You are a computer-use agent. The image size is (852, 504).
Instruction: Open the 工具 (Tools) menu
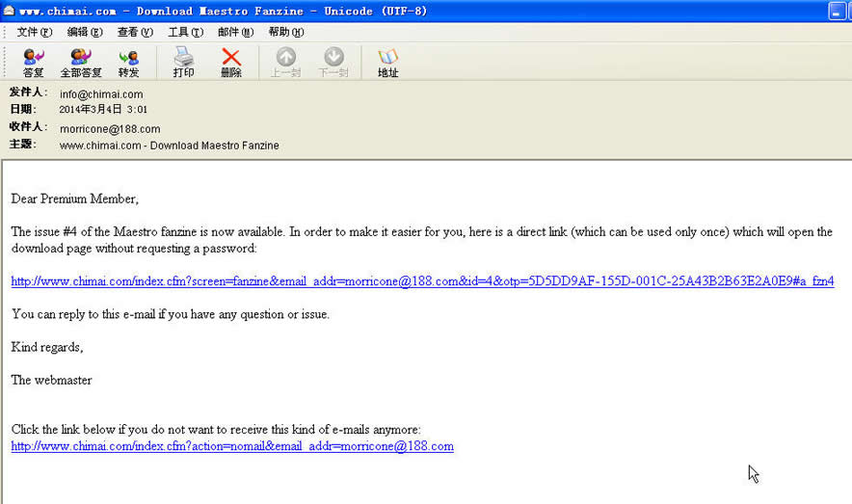(186, 32)
